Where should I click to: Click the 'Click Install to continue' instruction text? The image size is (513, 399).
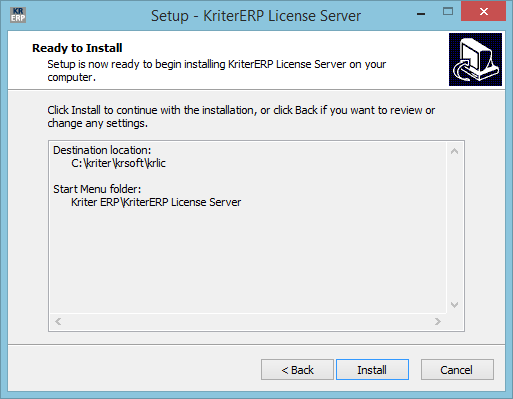[241, 117]
